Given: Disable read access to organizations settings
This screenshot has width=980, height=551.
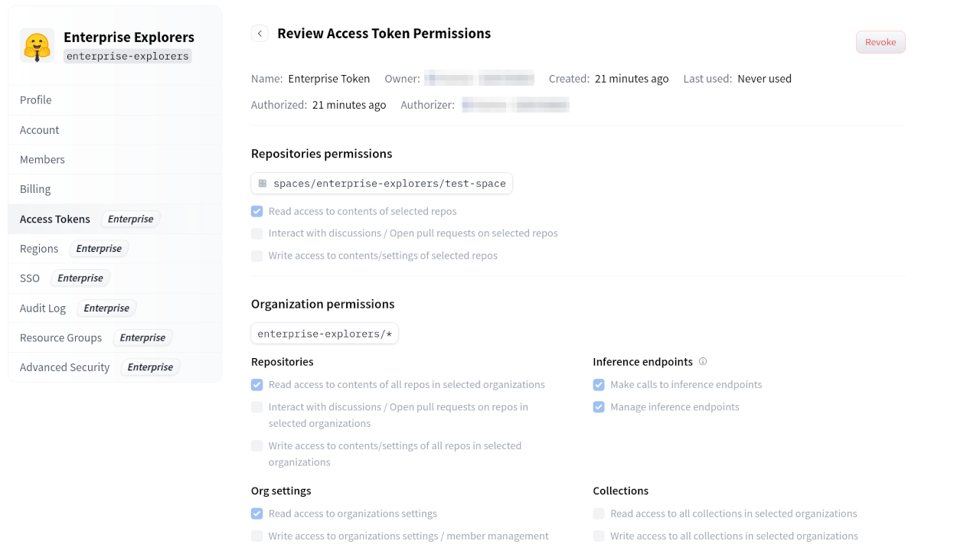Looking at the screenshot, I should tap(256, 514).
